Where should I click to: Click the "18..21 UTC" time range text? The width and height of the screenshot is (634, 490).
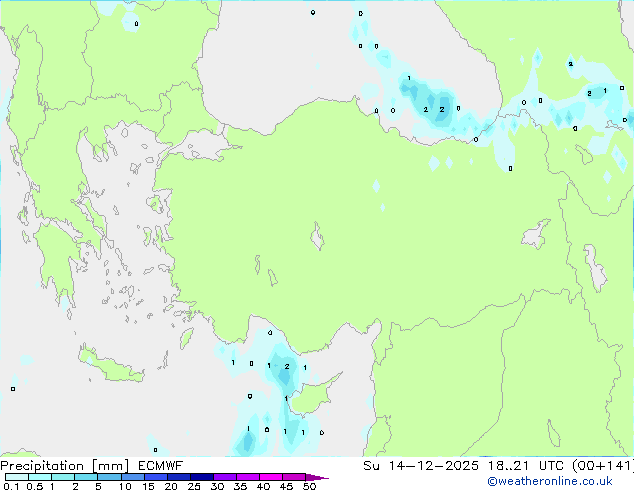[x=525, y=466]
